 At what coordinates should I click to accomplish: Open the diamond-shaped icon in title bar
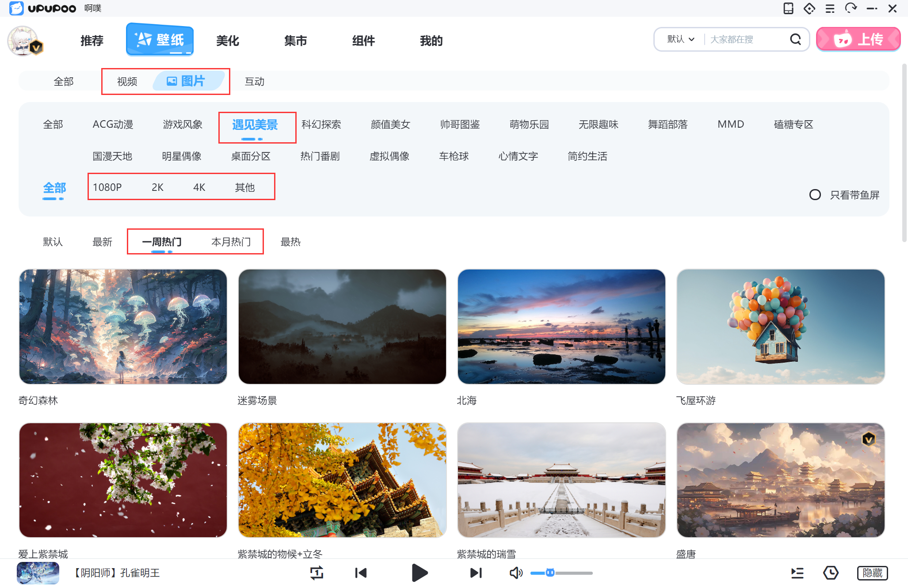tap(809, 8)
